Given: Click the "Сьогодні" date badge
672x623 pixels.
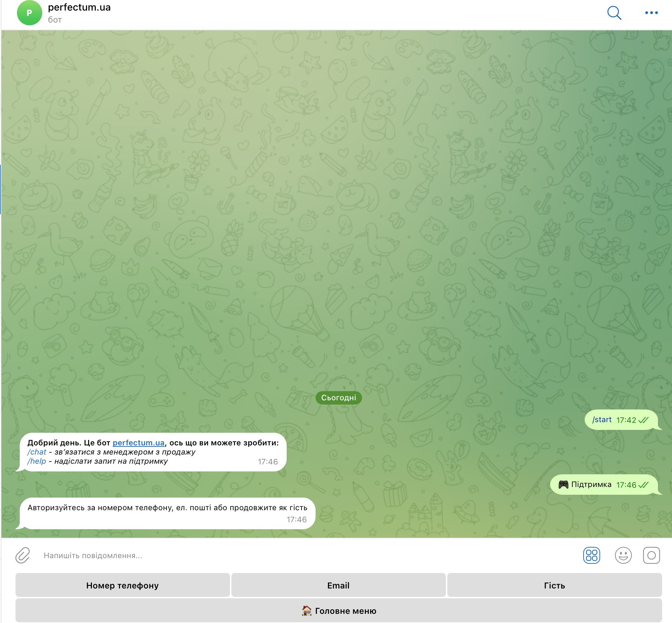Looking at the screenshot, I should point(338,397).
